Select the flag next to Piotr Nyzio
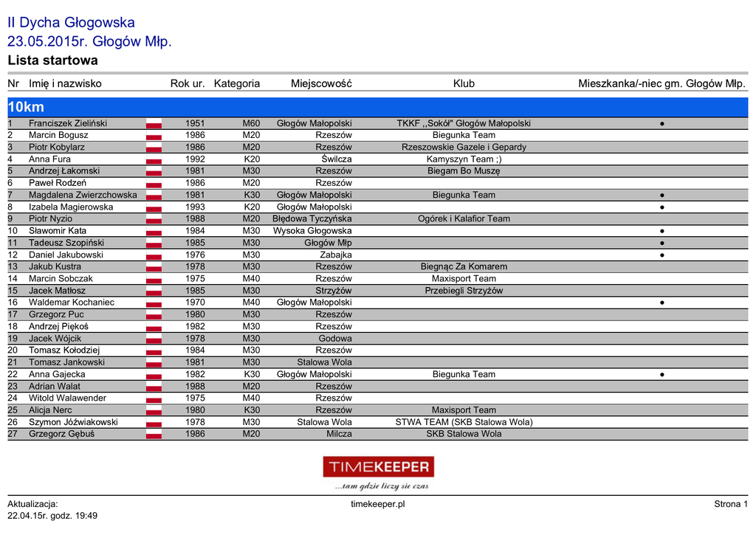The height and width of the screenshot is (535, 756). 154,219
